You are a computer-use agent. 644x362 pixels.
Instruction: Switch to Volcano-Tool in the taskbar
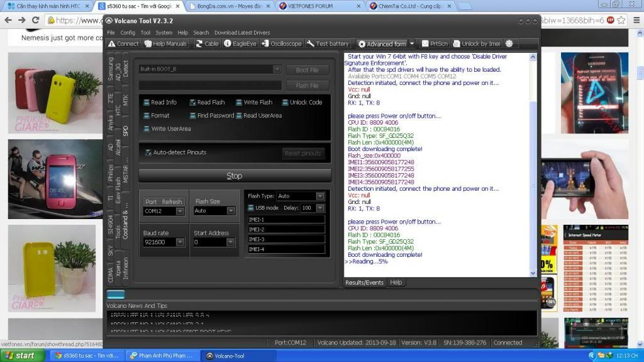pos(238,356)
